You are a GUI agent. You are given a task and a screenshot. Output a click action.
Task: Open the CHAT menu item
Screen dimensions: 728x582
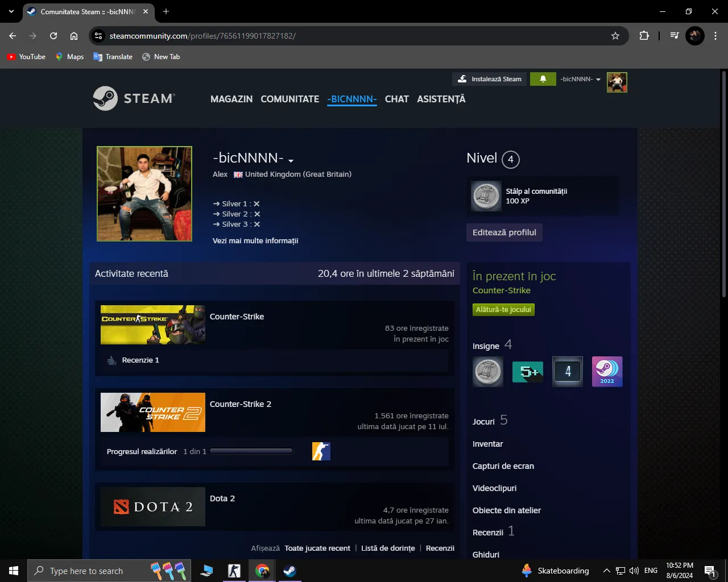click(x=397, y=99)
